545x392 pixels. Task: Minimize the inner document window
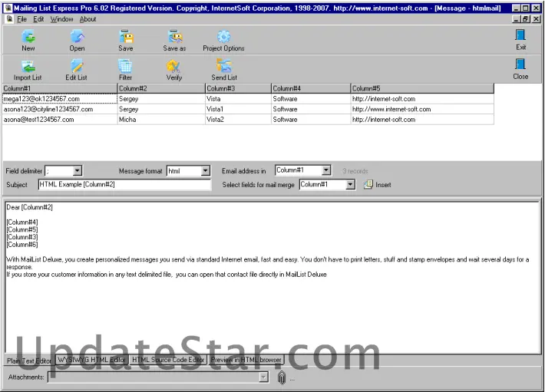(516, 19)
